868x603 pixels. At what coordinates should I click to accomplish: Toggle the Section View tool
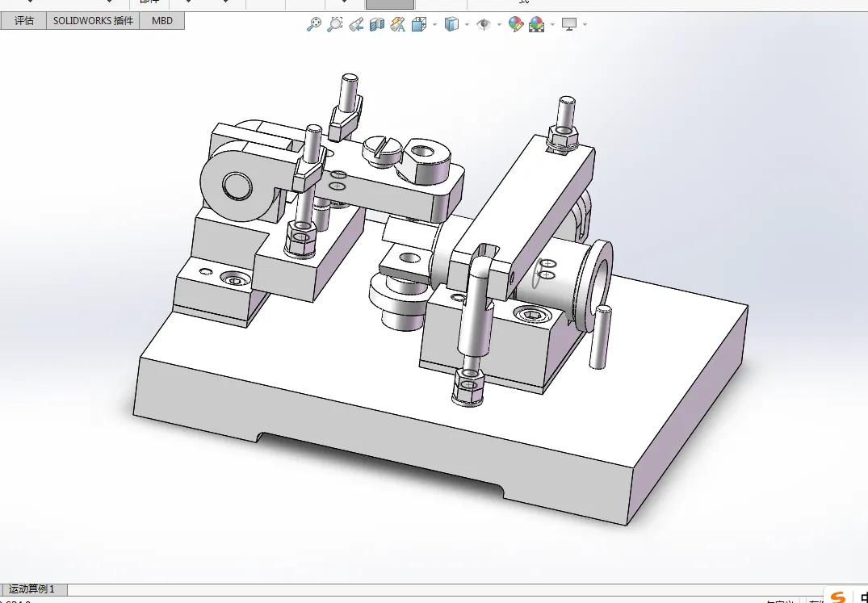377,24
